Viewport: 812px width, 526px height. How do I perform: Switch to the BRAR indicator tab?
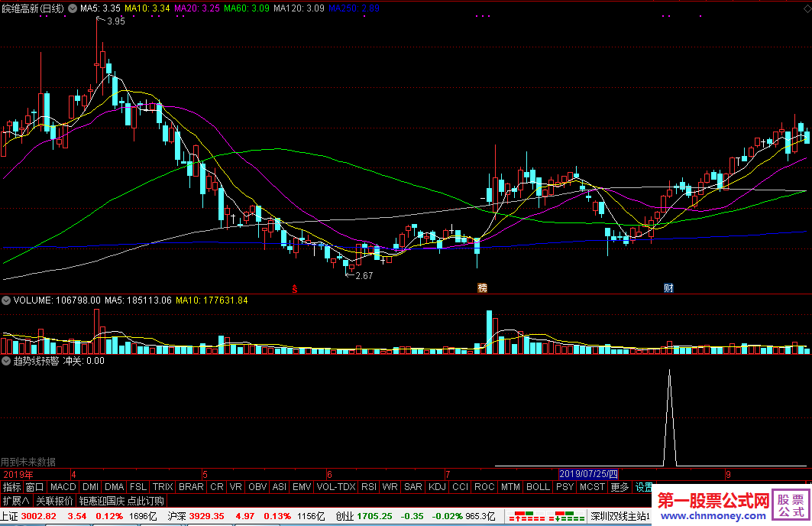191,487
